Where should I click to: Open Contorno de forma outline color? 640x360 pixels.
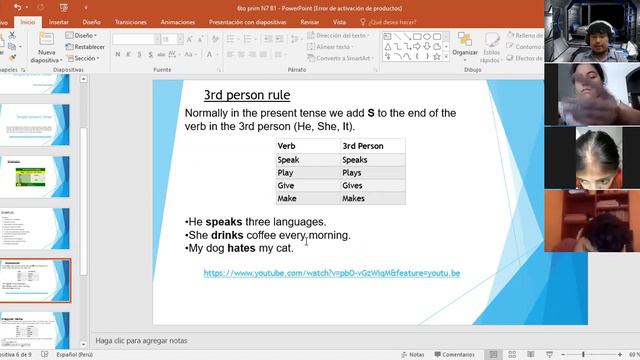525,47
